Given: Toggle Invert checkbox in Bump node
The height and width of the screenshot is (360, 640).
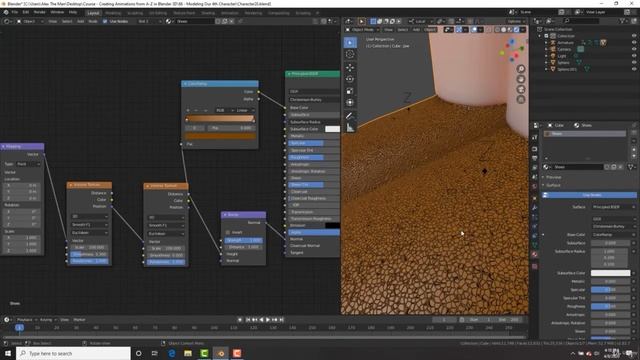Looking at the screenshot, I should pyautogui.click(x=228, y=232).
